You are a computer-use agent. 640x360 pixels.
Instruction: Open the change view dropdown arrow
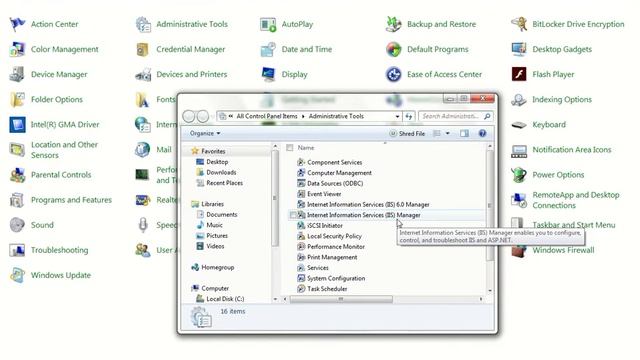pos(447,133)
